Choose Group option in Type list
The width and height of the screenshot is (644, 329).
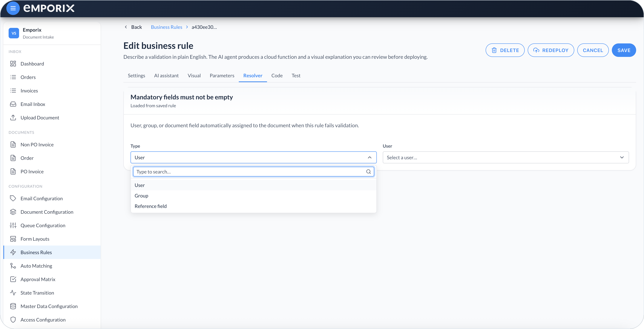pos(254,196)
